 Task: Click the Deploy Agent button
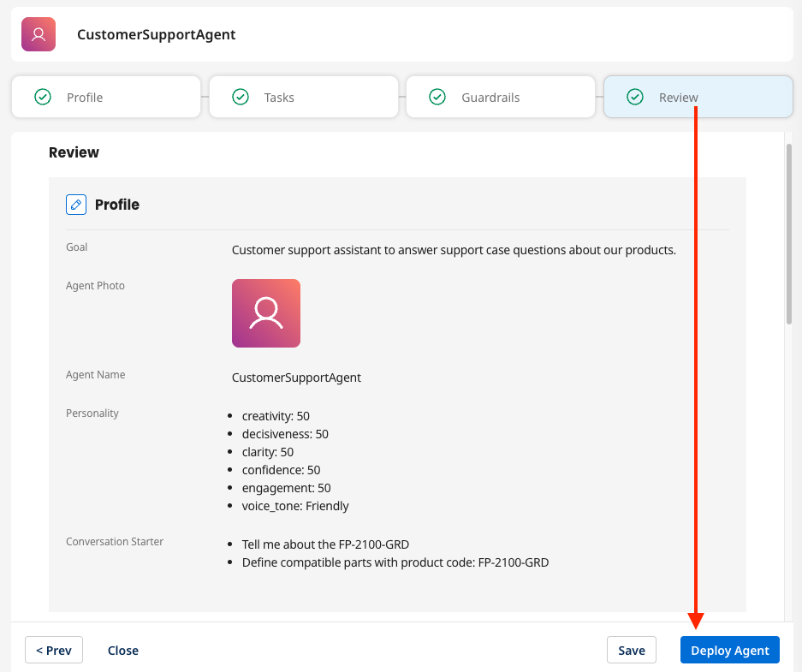click(729, 650)
